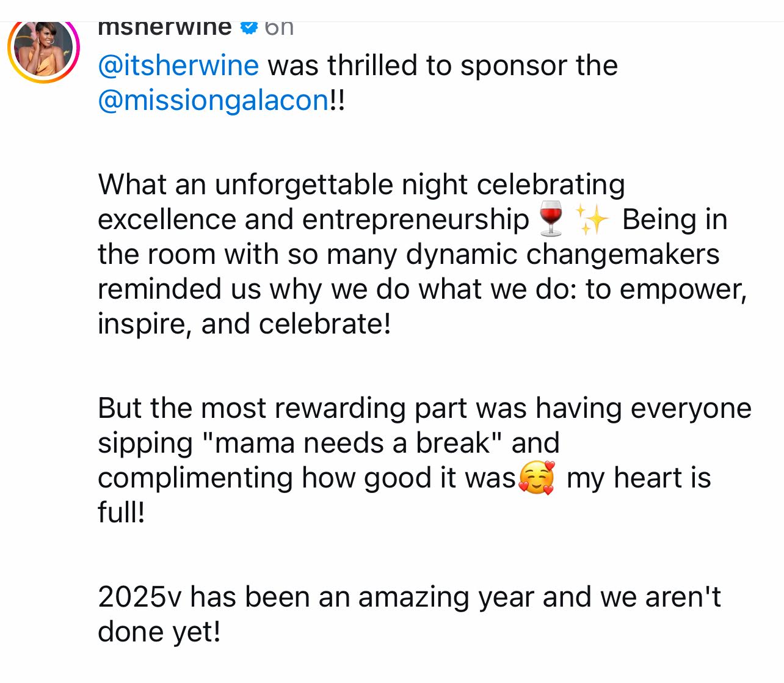Click the sparkles emoji

(x=592, y=219)
